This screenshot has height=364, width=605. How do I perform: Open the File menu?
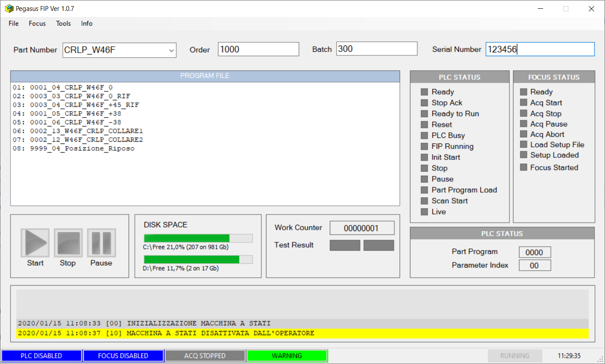(x=14, y=24)
